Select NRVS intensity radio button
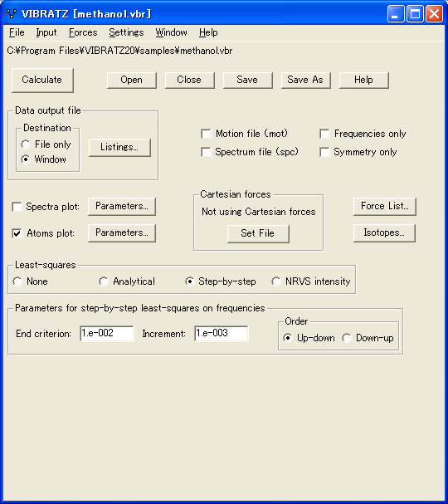 click(276, 281)
